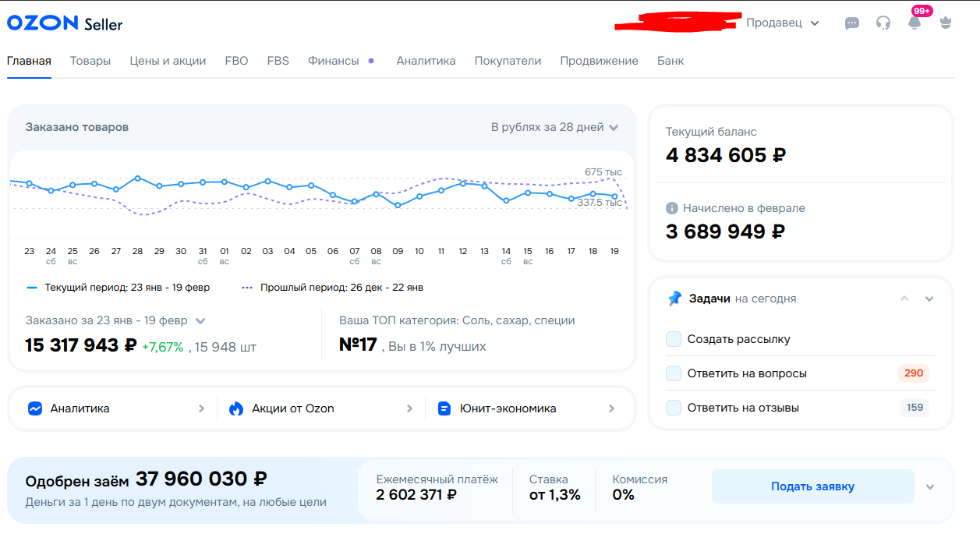980x548 pixels.
Task: Click the 159 reviews counter badge
Action: pyautogui.click(x=915, y=408)
